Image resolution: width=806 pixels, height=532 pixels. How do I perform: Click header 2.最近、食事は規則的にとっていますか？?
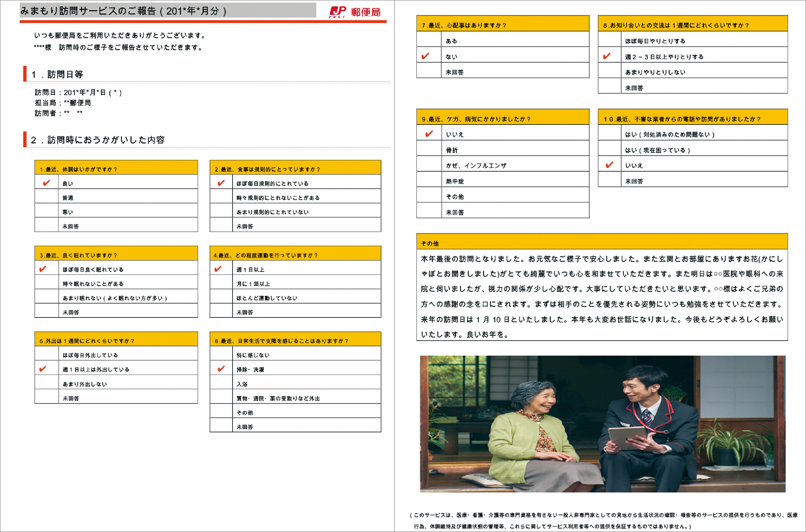tap(296, 168)
